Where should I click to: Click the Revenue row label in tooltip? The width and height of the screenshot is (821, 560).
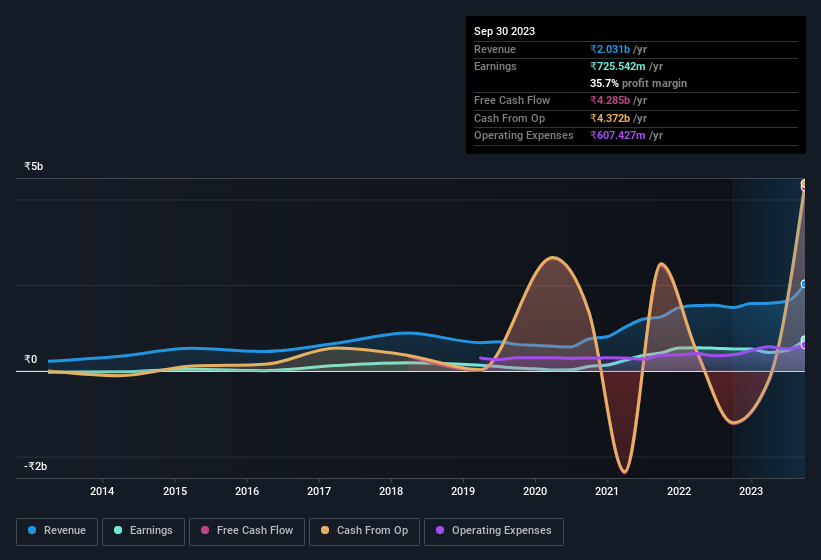pyautogui.click(x=495, y=49)
